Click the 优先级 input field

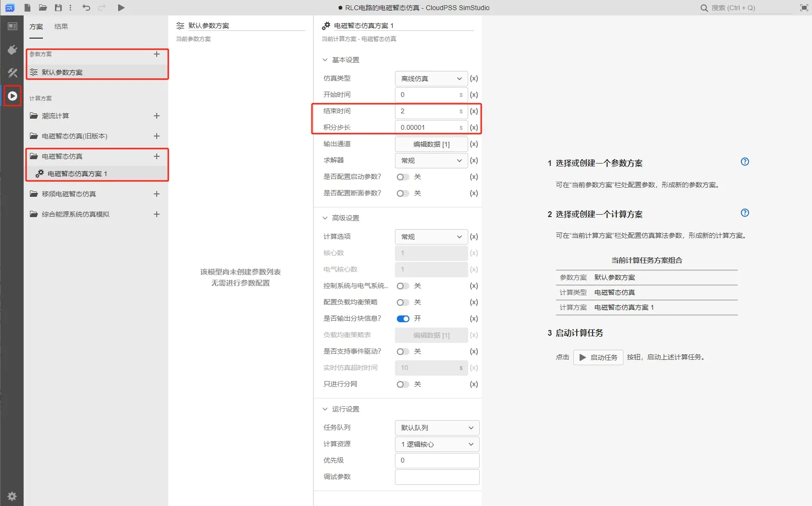437,461
